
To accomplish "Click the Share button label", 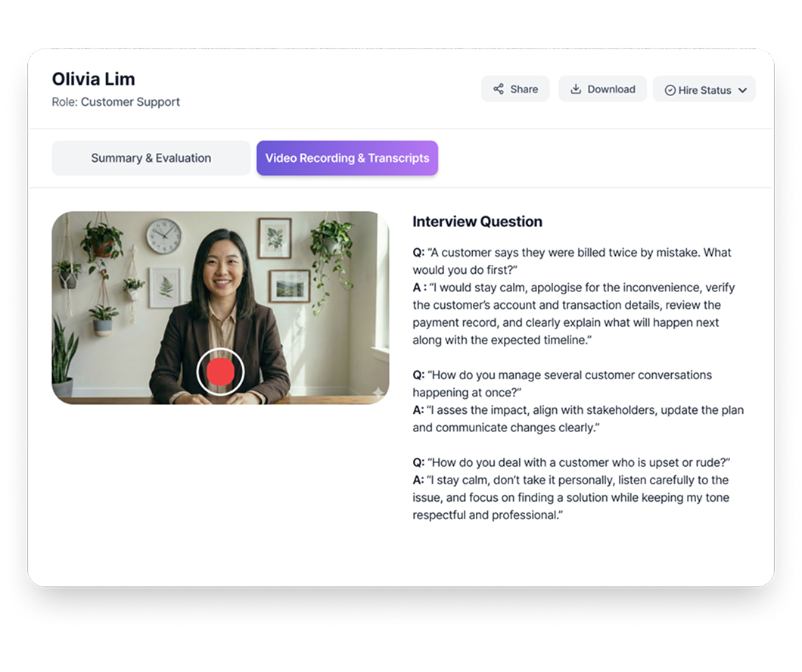I will pos(524,89).
